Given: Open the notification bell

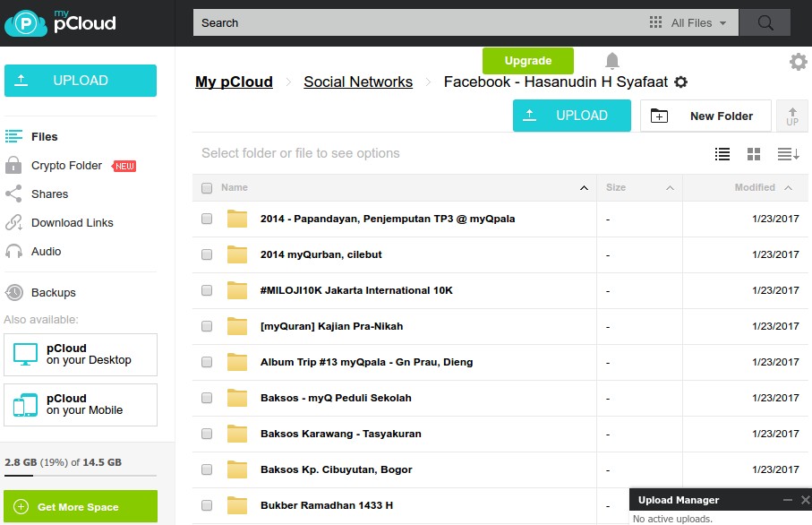Looking at the screenshot, I should coord(612,60).
